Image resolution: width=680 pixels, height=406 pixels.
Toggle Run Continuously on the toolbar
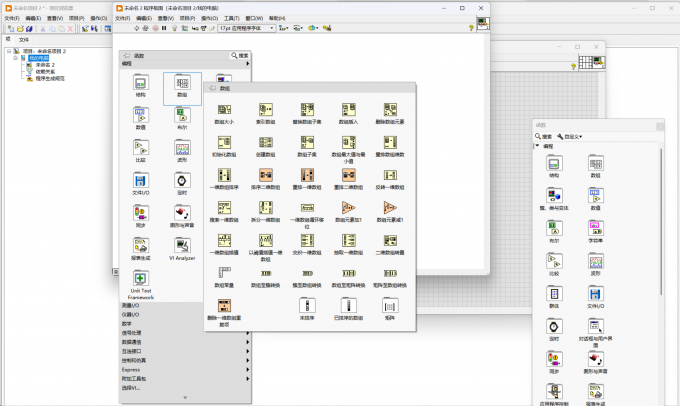145,28
